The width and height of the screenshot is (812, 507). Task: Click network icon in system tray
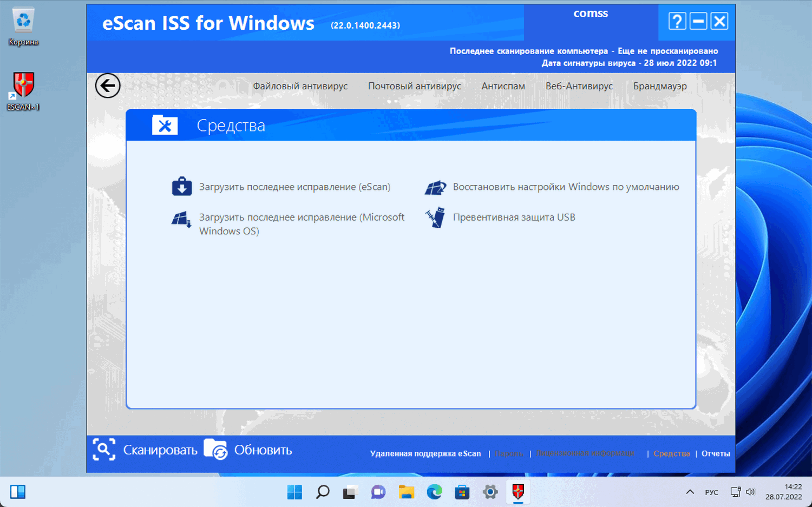coord(735,492)
